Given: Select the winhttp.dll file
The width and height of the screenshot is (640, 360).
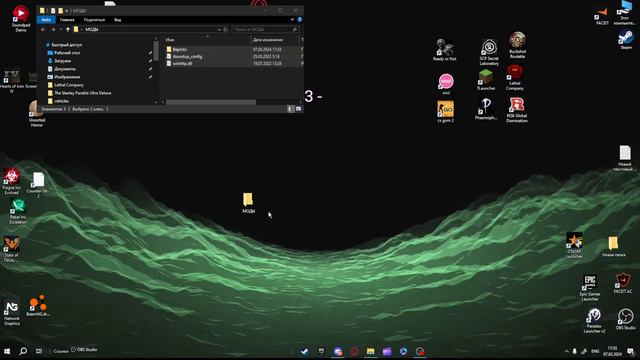Looking at the screenshot, I should coord(233,63).
